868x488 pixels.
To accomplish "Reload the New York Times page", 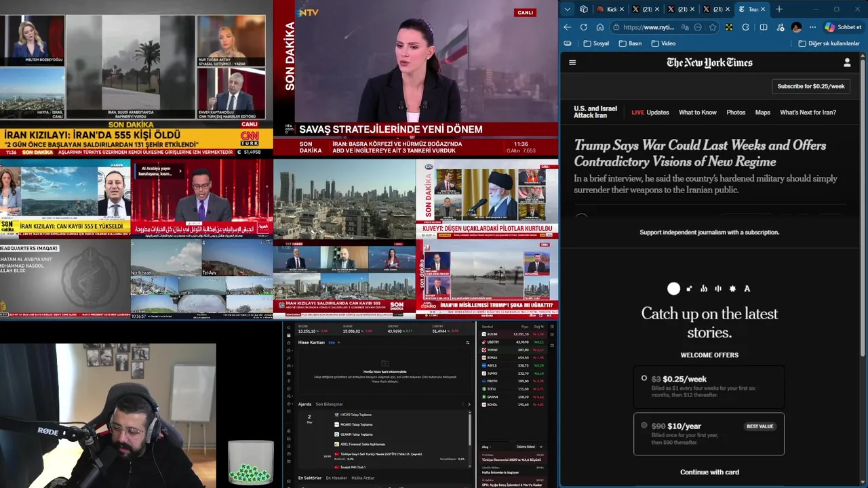I will [x=584, y=27].
